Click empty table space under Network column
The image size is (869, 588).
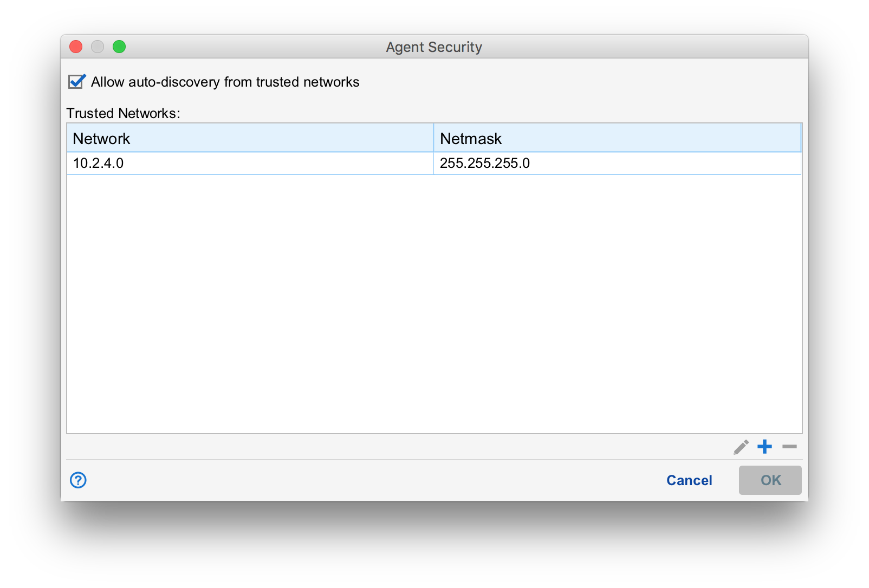pyautogui.click(x=250, y=303)
